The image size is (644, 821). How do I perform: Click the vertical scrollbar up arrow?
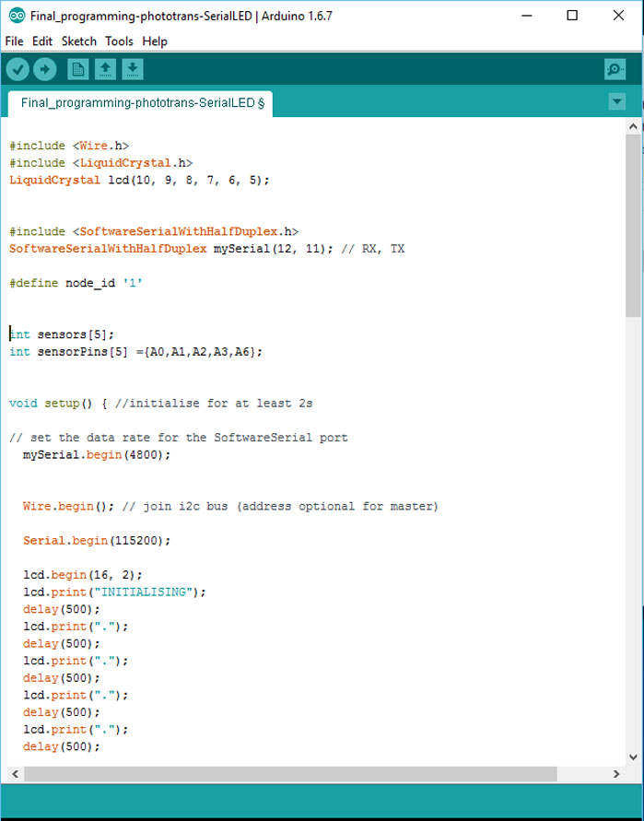tap(633, 126)
